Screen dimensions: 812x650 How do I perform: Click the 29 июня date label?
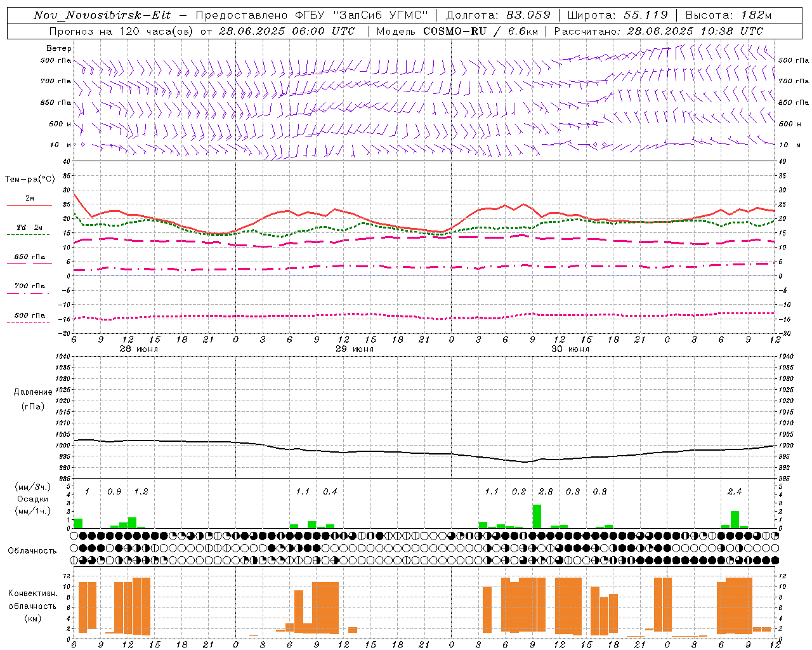click(x=355, y=349)
